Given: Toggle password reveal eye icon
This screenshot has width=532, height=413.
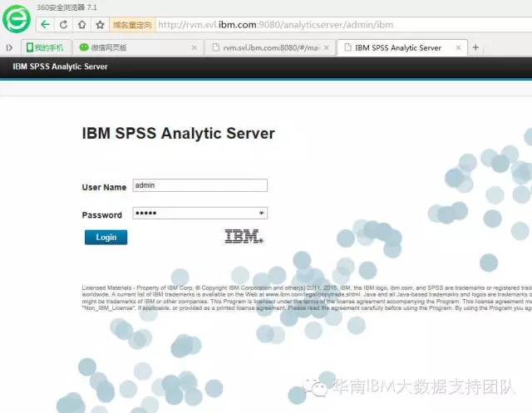Looking at the screenshot, I should (x=261, y=213).
